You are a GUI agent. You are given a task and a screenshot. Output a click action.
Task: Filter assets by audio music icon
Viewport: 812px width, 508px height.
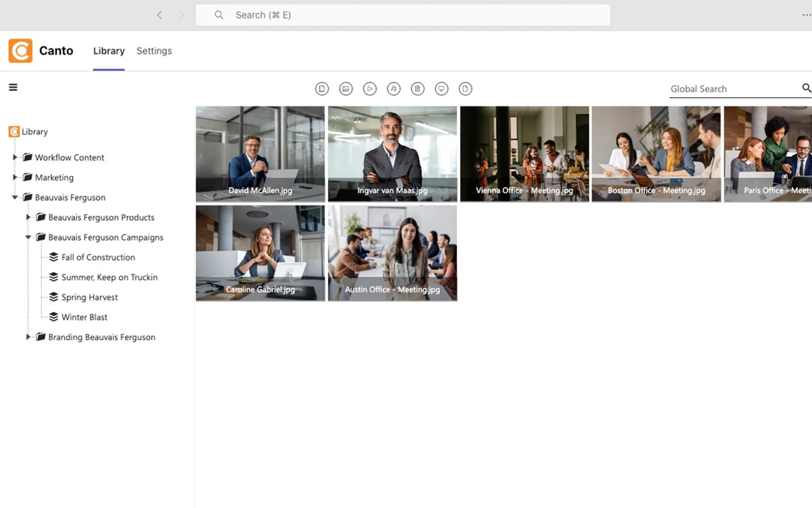(x=394, y=89)
